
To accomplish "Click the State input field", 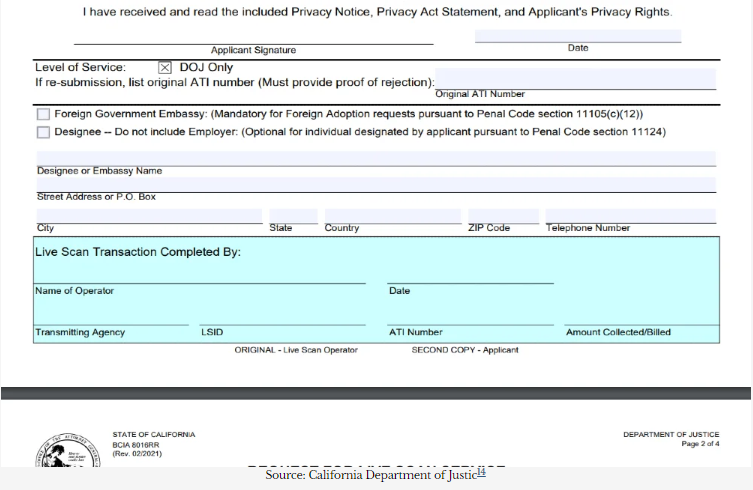I will 293,216.
